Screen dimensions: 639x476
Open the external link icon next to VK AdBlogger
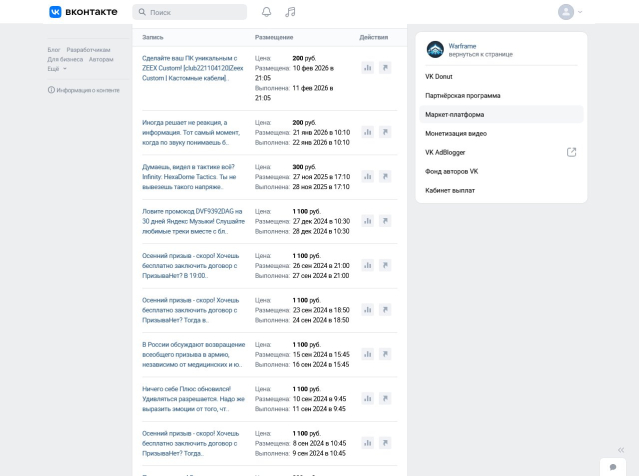pyautogui.click(x=571, y=152)
